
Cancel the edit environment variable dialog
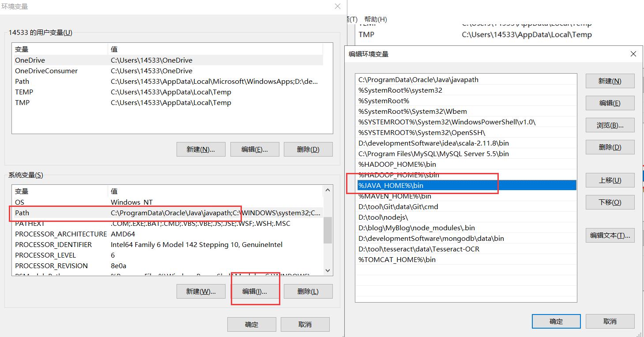[x=610, y=322]
